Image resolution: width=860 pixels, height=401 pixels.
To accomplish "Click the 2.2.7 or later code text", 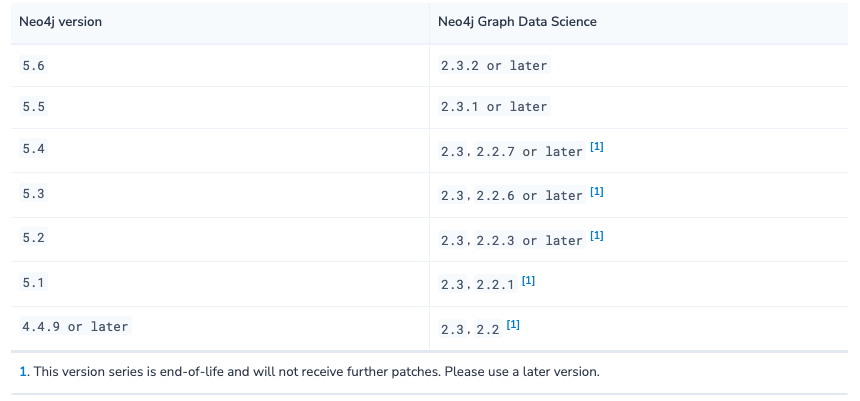I will [529, 151].
